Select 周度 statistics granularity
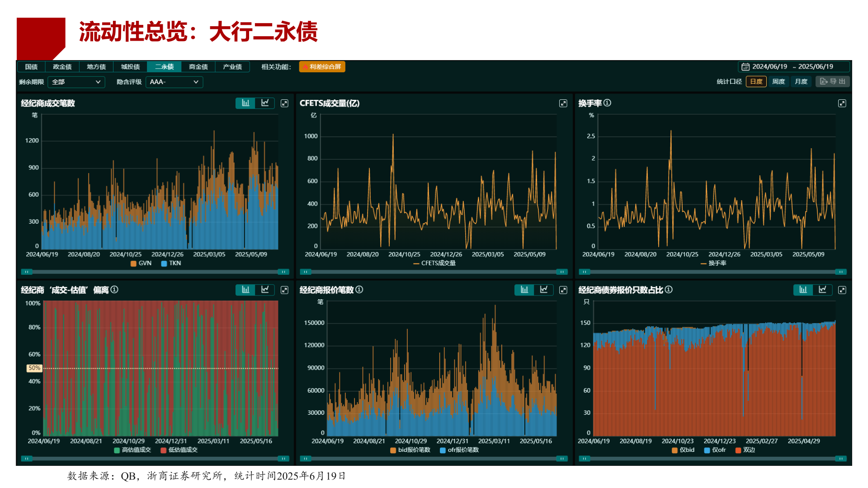The width and height of the screenshot is (868, 488). (778, 82)
